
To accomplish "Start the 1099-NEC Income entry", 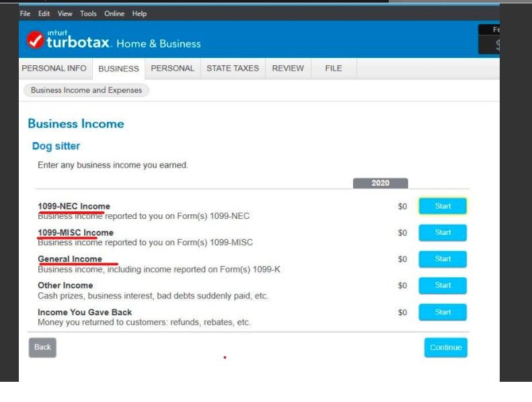I will click(443, 206).
